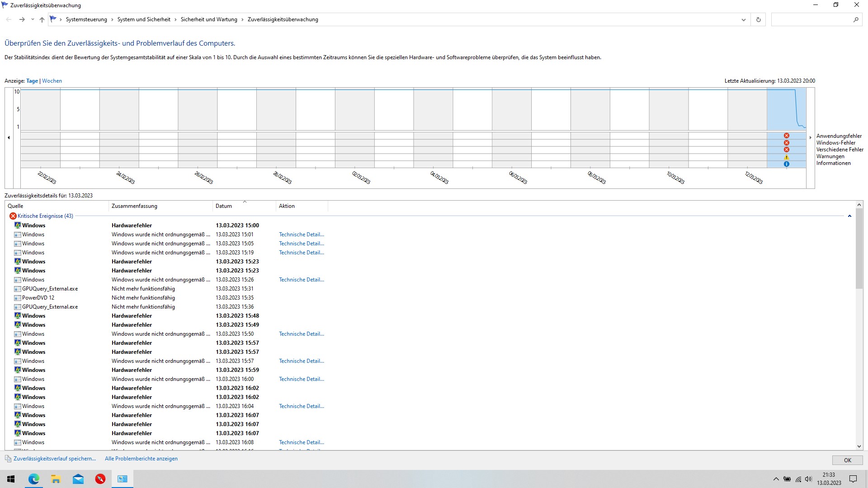The image size is (868, 488).
Task: Open the recent locations dropdown arrow
Action: 33,19
